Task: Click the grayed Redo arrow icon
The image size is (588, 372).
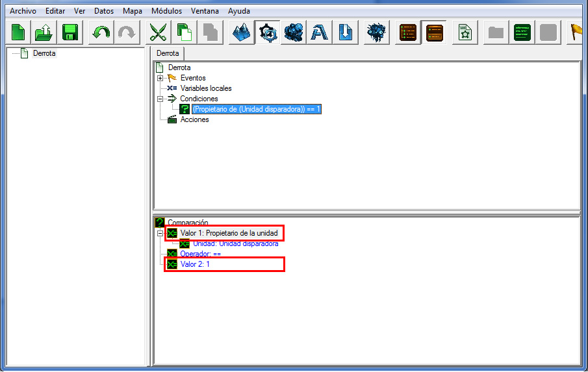Action: [x=127, y=32]
